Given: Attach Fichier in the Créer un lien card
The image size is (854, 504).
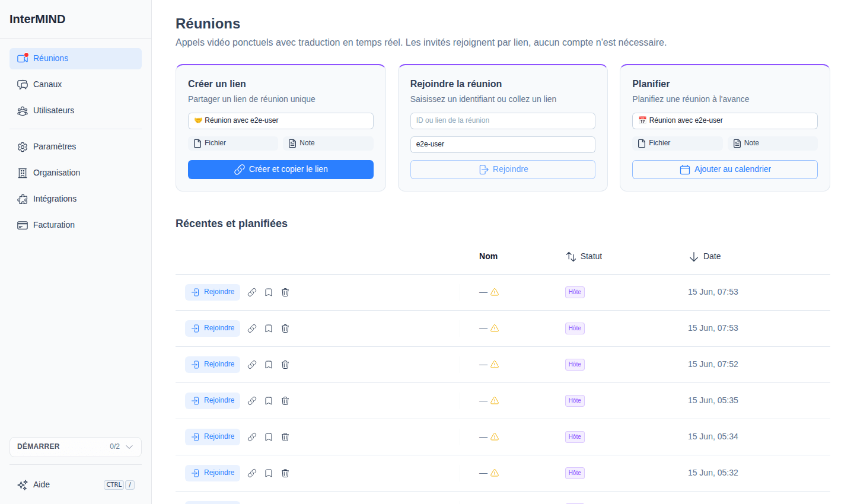Looking at the screenshot, I should 233,143.
